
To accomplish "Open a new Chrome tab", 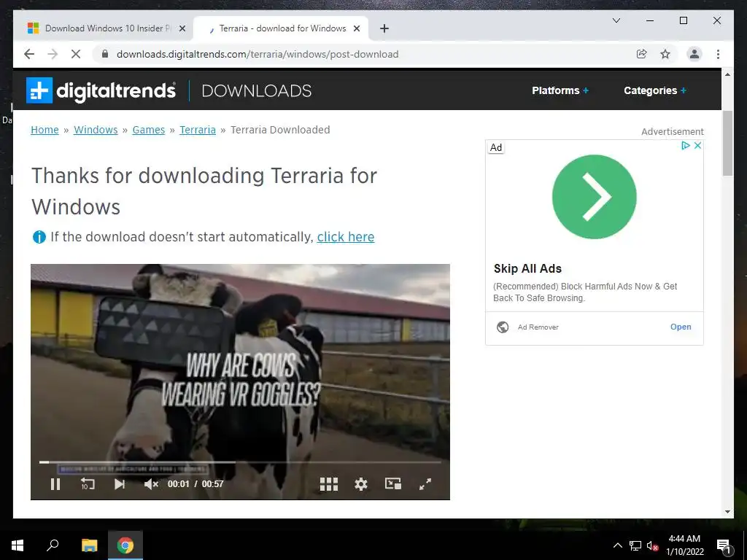I will (x=384, y=28).
